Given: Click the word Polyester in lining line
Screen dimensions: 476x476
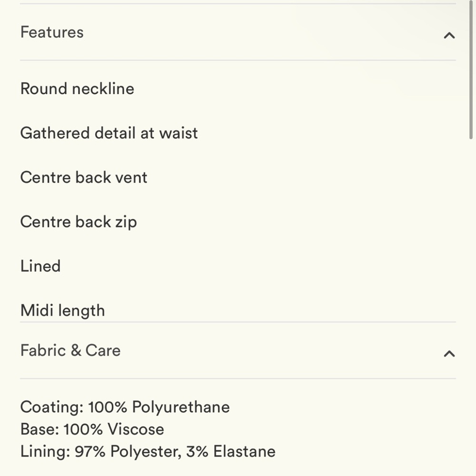Looking at the screenshot, I should (x=146, y=452).
